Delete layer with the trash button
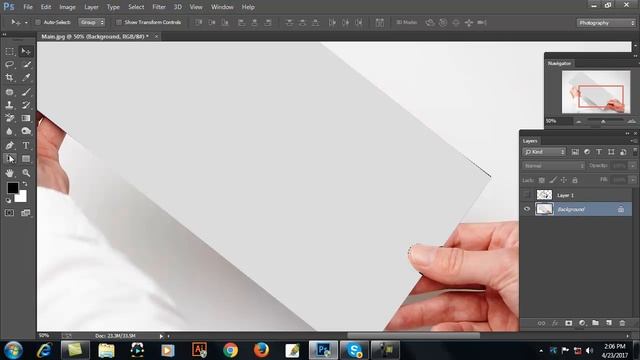 coord(622,323)
